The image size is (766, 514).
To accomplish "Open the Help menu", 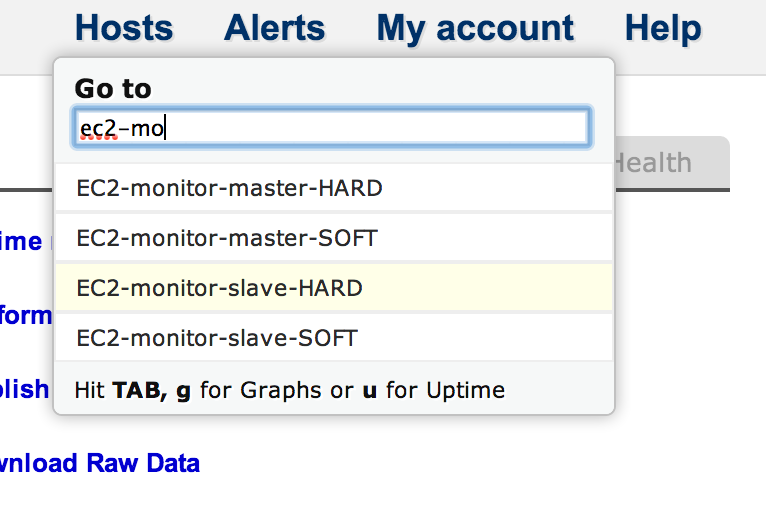I will 663,29.
